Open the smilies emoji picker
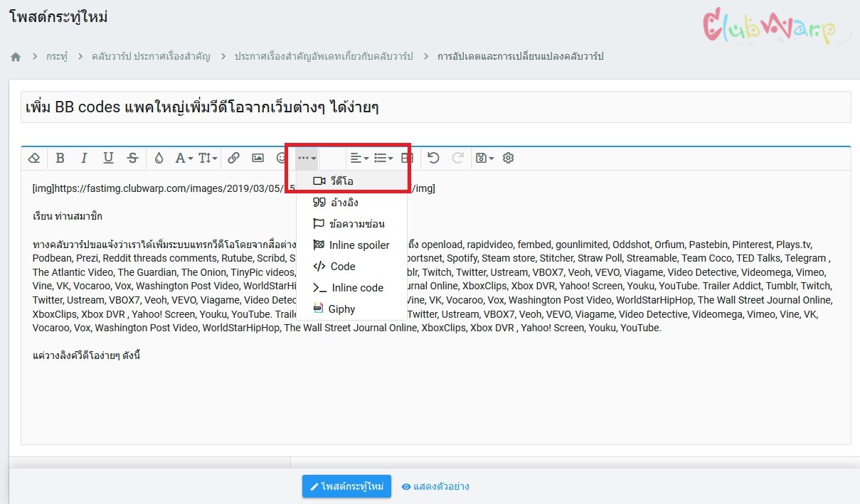This screenshot has height=504, width=860. tap(281, 158)
